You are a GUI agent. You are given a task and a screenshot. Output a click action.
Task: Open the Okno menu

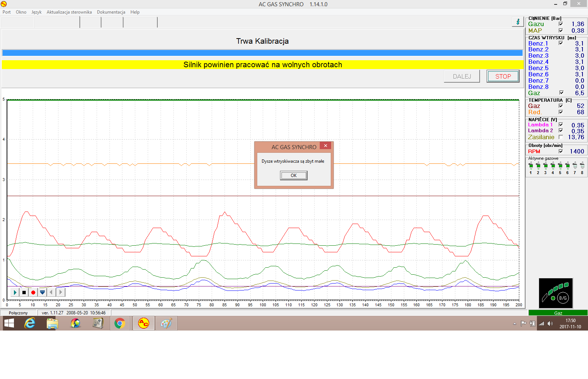click(21, 12)
